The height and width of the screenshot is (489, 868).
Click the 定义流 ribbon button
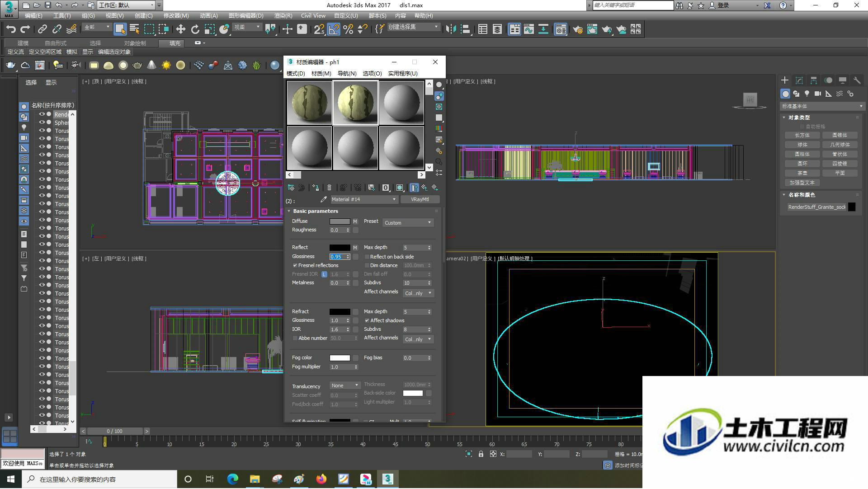[16, 52]
